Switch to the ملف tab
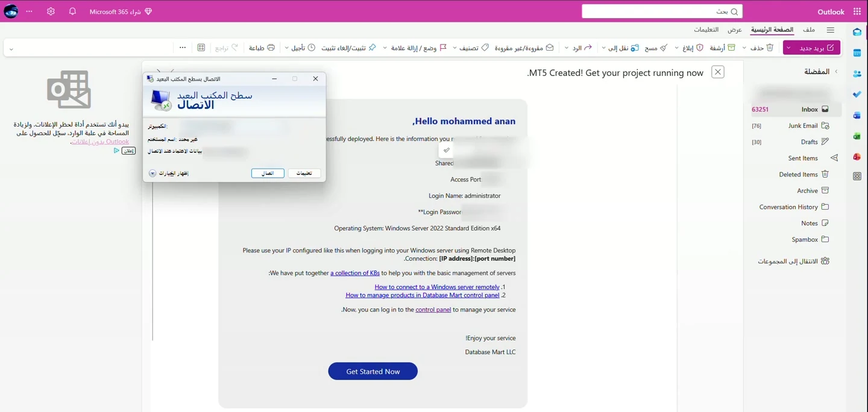The width and height of the screenshot is (868, 412). click(x=809, y=30)
